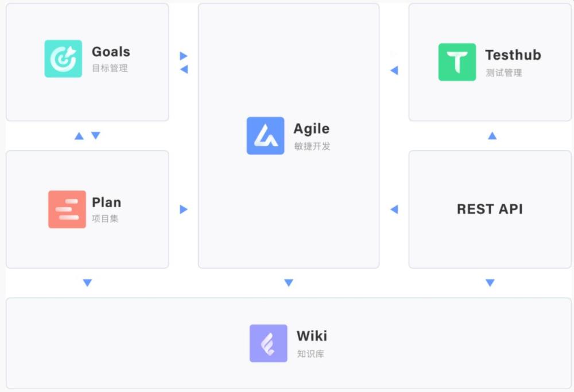The height and width of the screenshot is (392, 574).
Task: Click the left arrow from REST API to Agile
Action: tap(394, 209)
